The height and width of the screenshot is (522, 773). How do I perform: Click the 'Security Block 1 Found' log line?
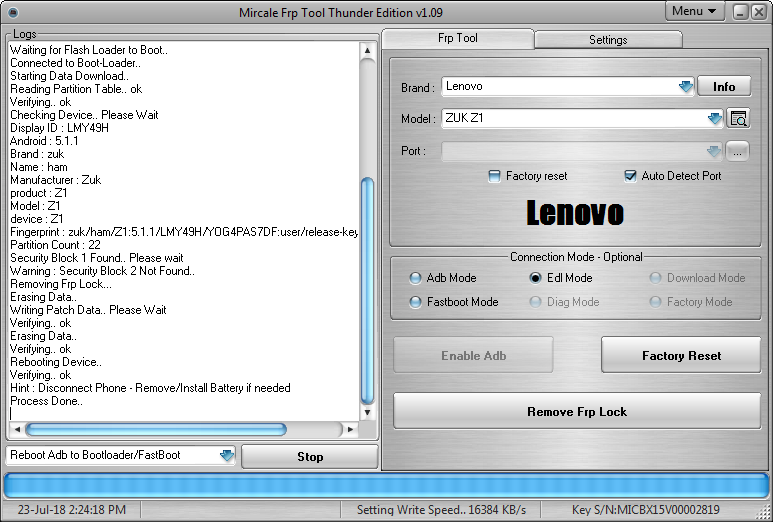click(x=97, y=258)
